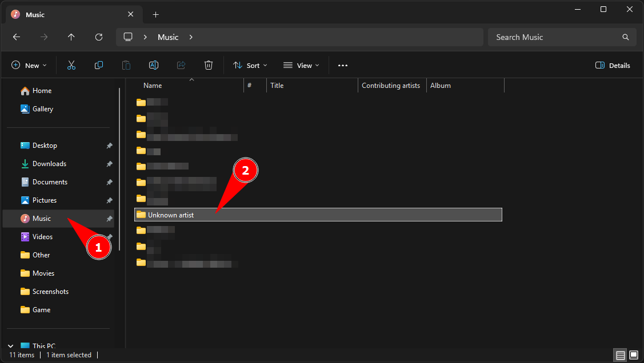Open the See more ellipsis menu
This screenshot has width=644, height=363.
coord(343,66)
